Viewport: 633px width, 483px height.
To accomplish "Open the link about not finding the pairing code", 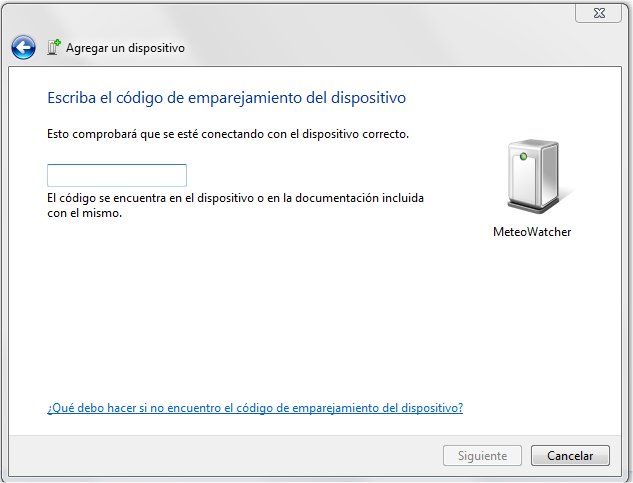I will [x=255, y=408].
